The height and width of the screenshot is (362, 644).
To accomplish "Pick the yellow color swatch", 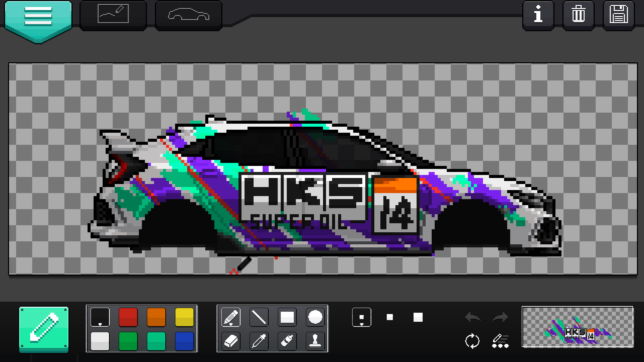I will coord(184,317).
